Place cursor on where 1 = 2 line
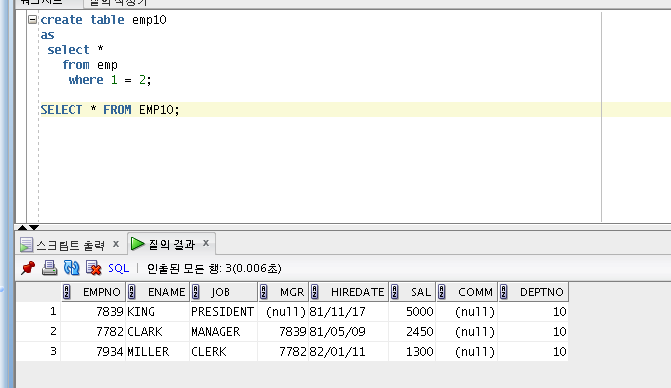Screen dimensions: 671x388 pos(110,80)
